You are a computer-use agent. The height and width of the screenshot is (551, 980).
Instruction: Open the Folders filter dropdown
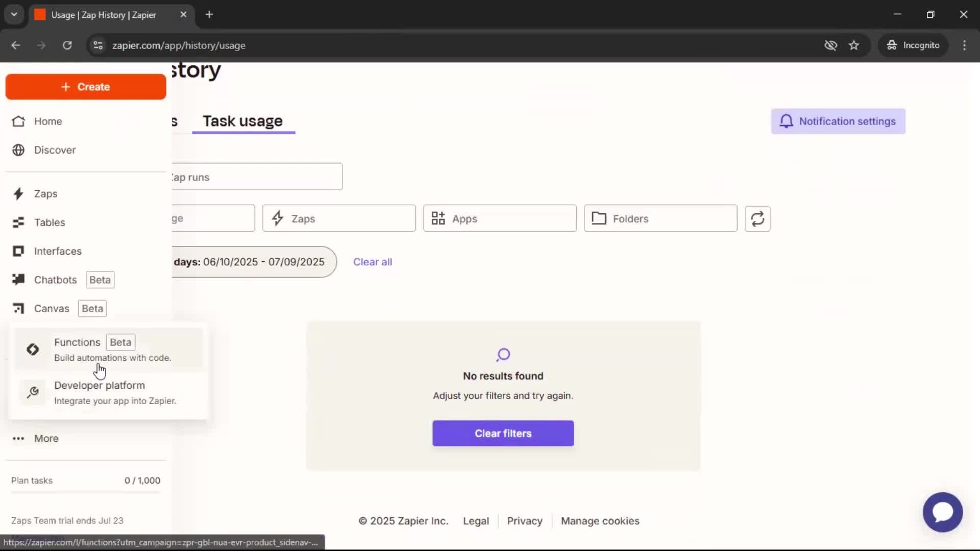coord(660,219)
